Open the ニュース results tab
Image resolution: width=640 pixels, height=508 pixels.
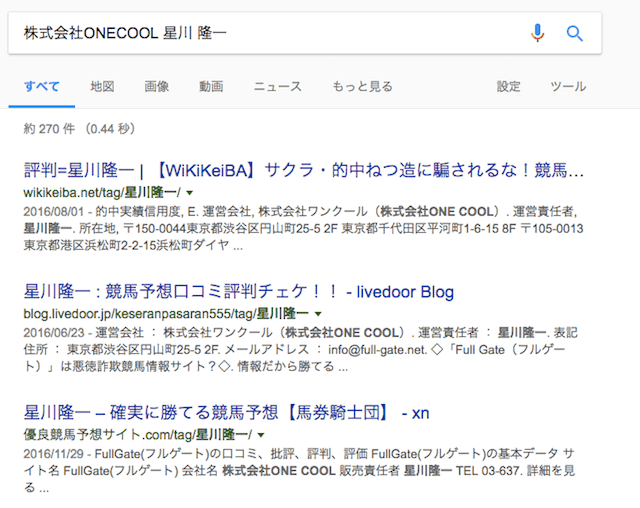click(278, 87)
